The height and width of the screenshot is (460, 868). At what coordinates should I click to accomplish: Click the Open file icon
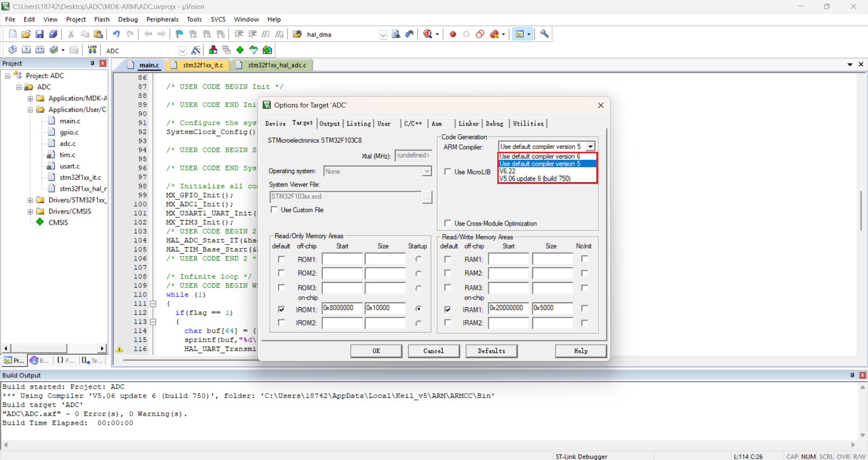click(26, 34)
